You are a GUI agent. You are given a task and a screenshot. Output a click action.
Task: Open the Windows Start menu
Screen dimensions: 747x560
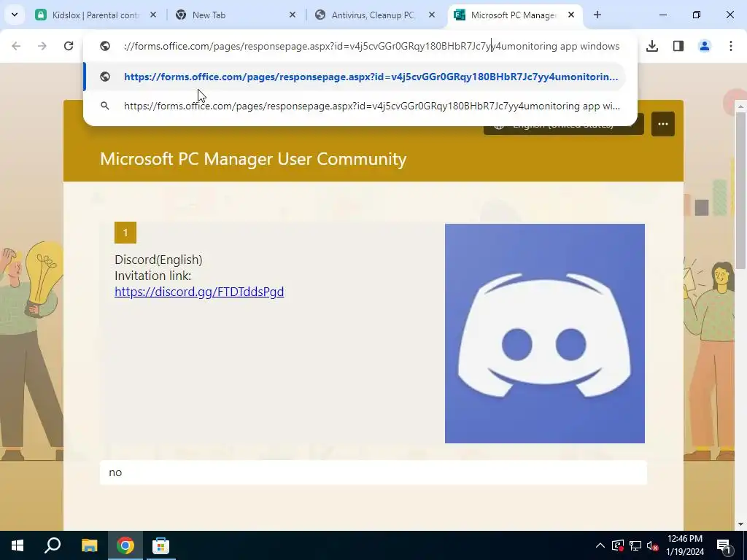(x=18, y=545)
